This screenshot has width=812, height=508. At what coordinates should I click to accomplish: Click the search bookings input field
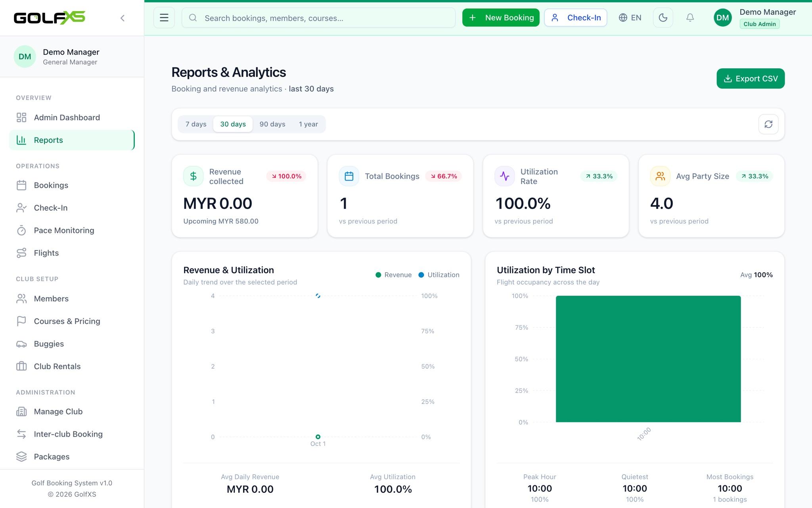pos(318,18)
